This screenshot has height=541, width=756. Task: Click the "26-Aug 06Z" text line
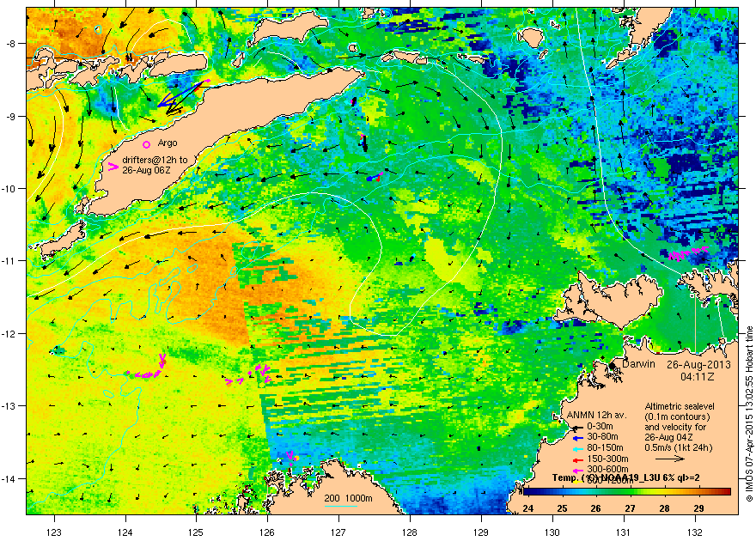click(x=145, y=170)
